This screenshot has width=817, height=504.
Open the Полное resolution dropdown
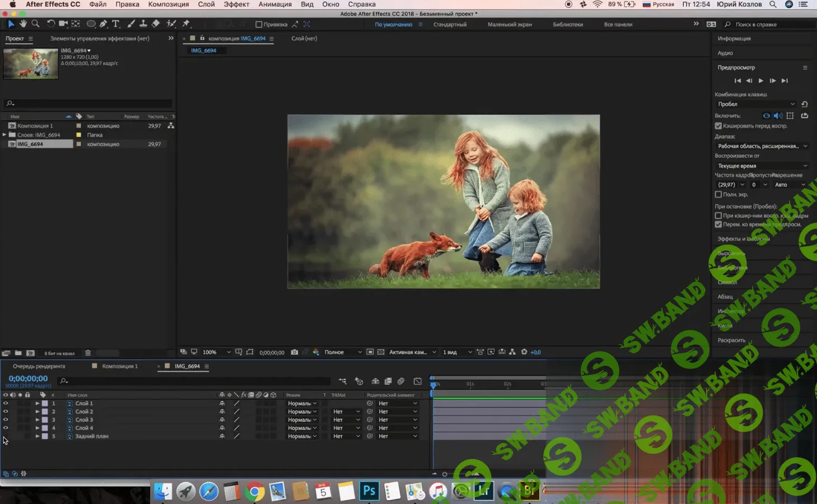[343, 352]
